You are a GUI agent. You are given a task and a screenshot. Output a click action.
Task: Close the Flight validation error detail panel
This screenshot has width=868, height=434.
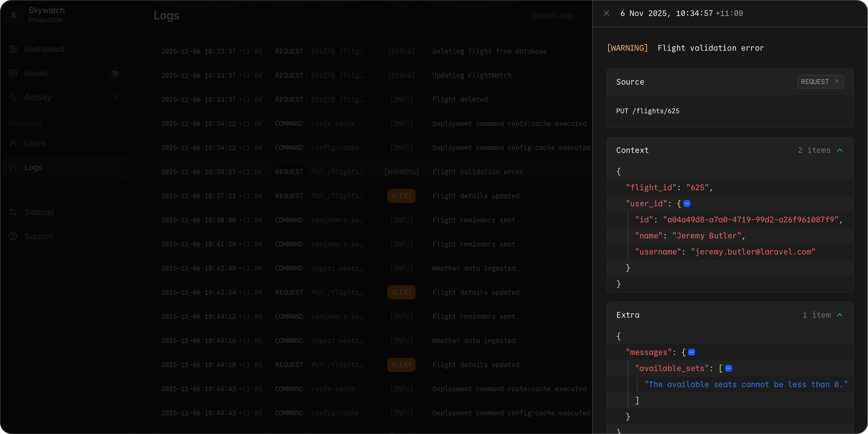tap(606, 13)
